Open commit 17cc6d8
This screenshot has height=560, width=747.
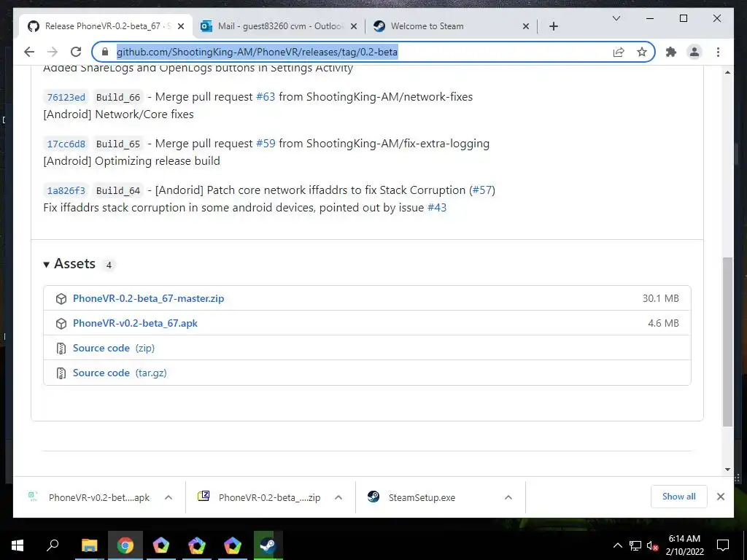tap(66, 144)
